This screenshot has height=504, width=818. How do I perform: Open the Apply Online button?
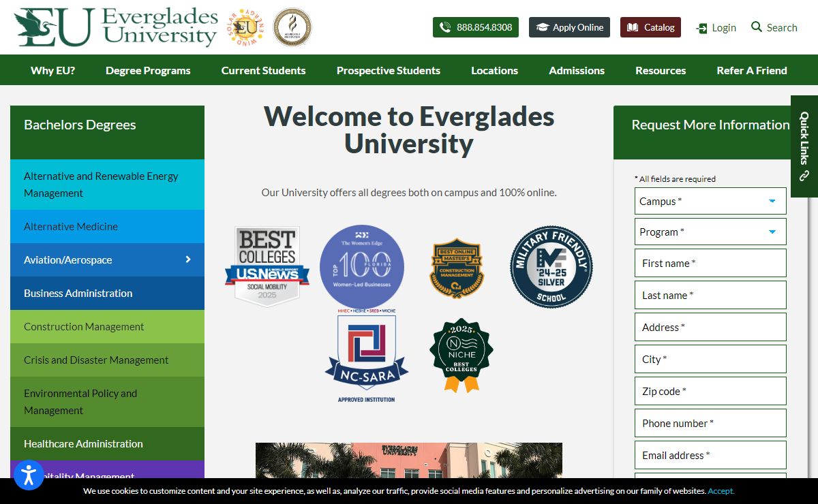coord(569,27)
